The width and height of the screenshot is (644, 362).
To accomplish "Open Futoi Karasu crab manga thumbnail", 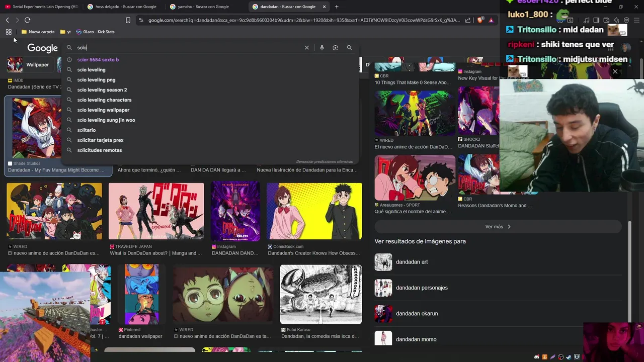I will pyautogui.click(x=321, y=294).
